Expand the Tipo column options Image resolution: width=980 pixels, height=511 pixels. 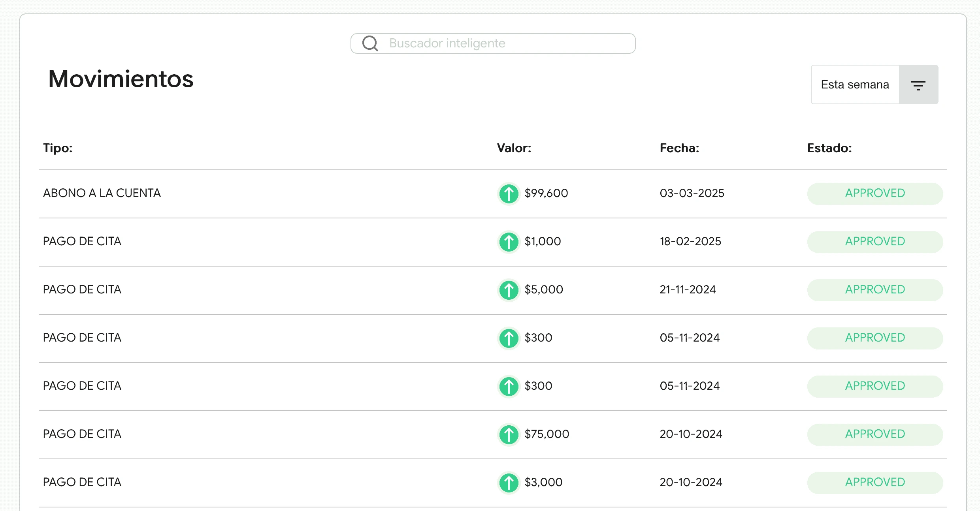pos(58,148)
